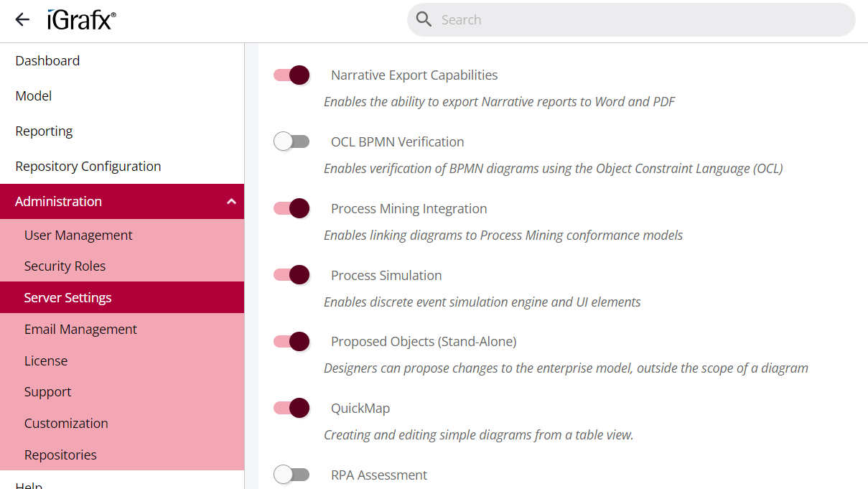The image size is (868, 489).
Task: Disable Proposed Objects (Stand-Alone) toggle
Action: [x=291, y=342]
